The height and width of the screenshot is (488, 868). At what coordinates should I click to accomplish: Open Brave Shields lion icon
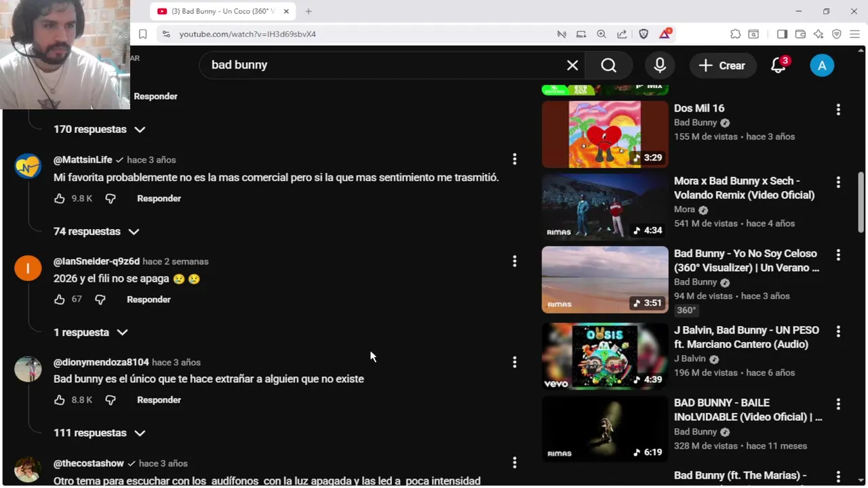[x=644, y=34]
